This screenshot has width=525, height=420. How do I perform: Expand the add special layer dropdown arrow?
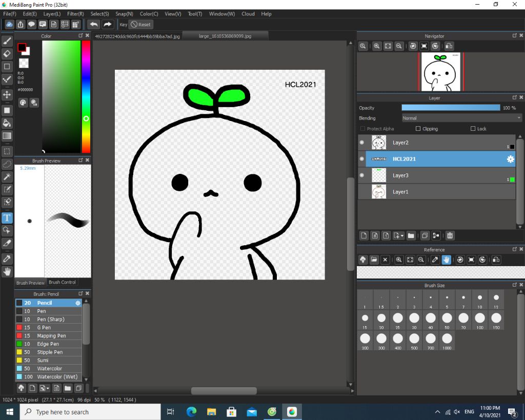click(402, 236)
